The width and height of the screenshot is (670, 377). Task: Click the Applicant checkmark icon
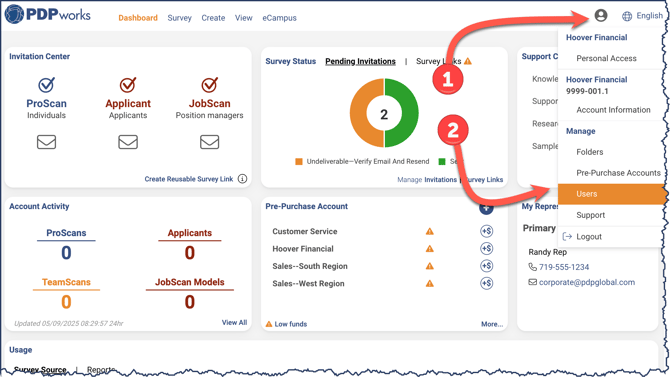pos(128,85)
